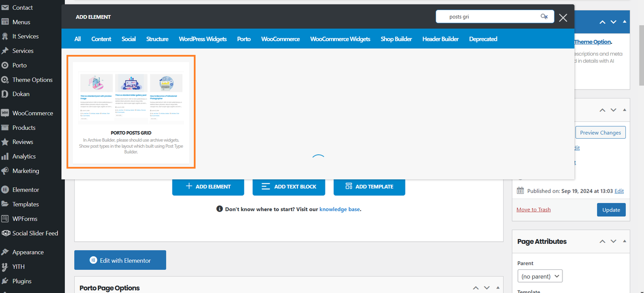
Task: Click the Add Text Block button
Action: click(289, 186)
